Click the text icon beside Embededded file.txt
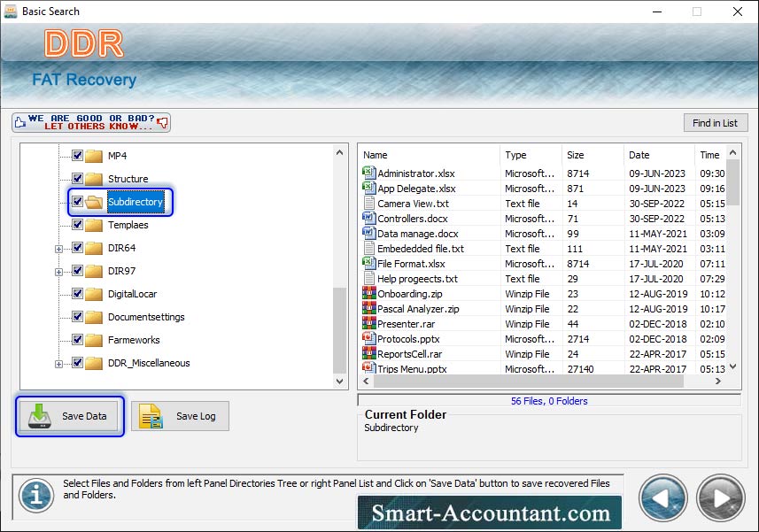Viewport: 759px width, 532px height. 368,248
